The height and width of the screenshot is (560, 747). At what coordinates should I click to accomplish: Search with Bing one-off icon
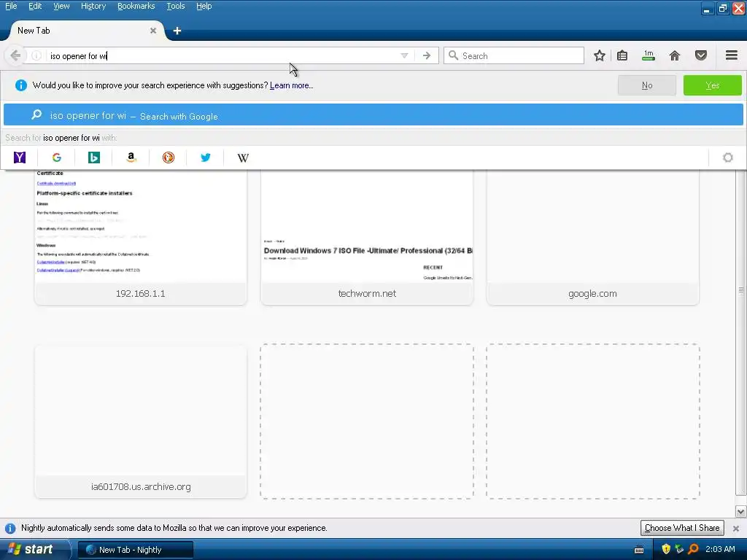pos(94,157)
